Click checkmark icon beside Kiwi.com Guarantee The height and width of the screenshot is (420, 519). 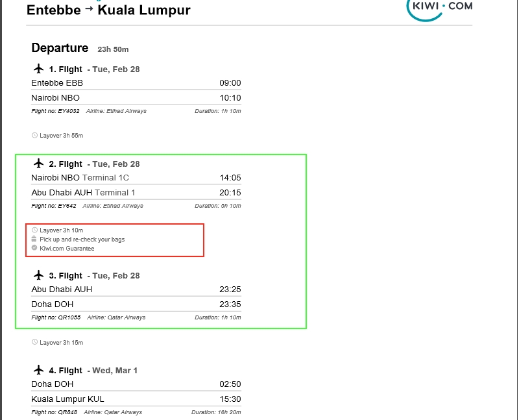(x=34, y=248)
